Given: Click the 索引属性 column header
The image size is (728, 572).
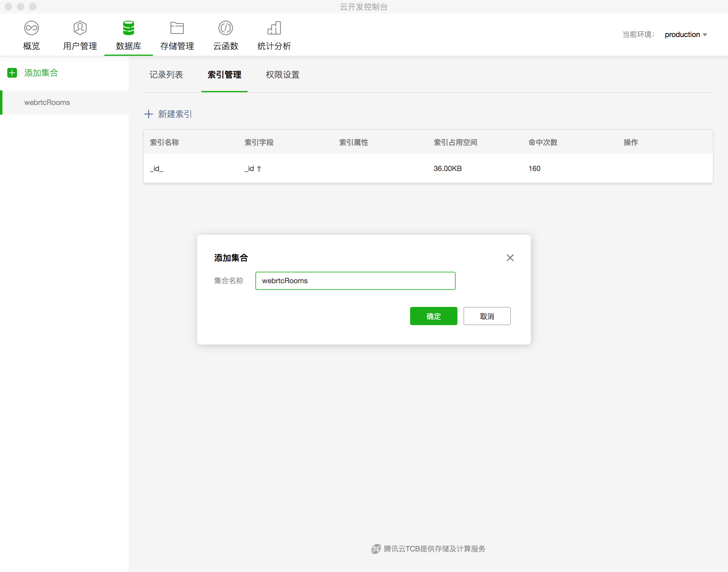Looking at the screenshot, I should [x=354, y=143].
